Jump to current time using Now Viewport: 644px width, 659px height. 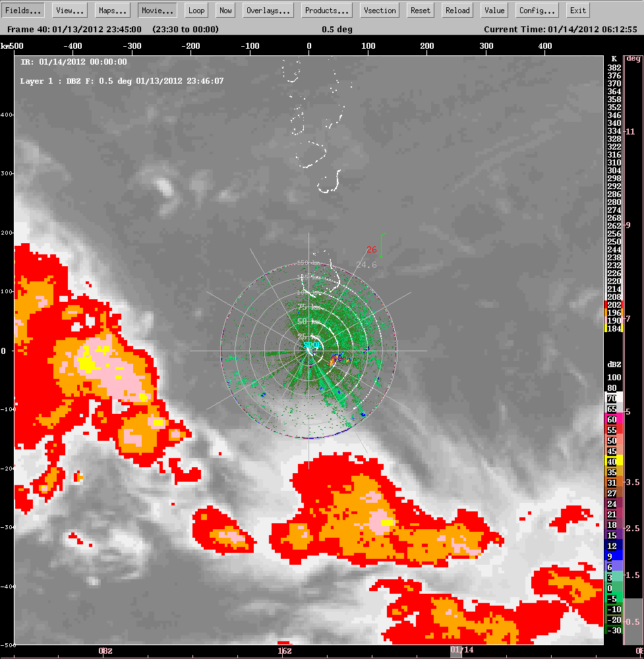point(225,10)
